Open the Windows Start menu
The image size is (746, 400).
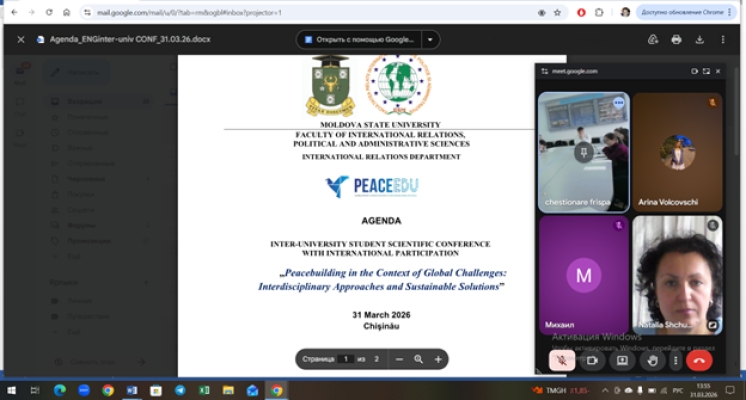coord(11,390)
